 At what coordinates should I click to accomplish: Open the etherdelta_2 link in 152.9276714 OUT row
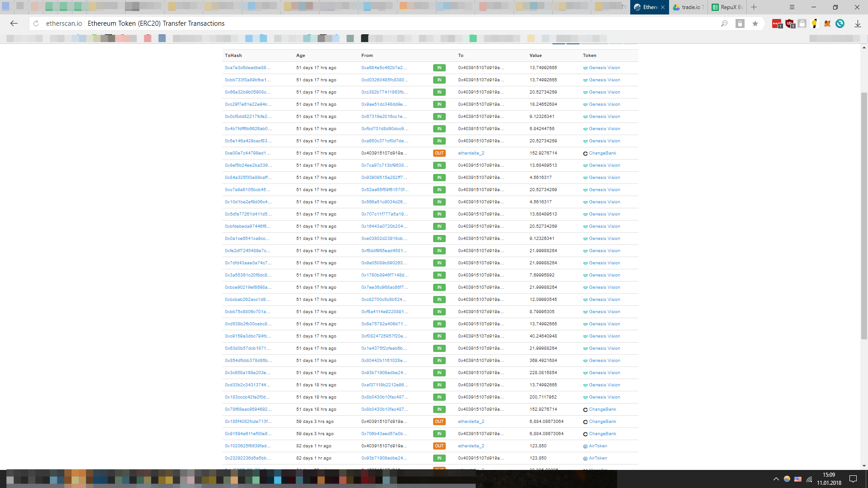(x=471, y=153)
